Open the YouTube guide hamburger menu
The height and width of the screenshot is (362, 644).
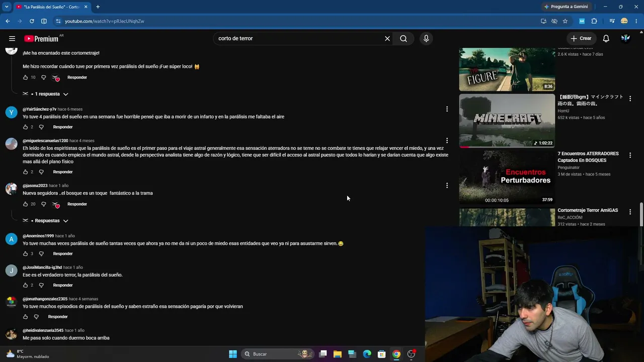(12, 39)
